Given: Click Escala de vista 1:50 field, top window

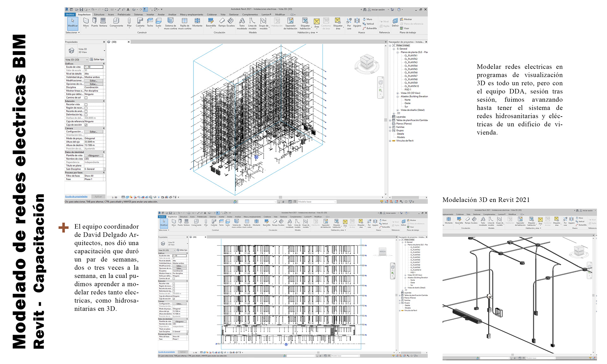Looking at the screenshot, I should (94, 67).
